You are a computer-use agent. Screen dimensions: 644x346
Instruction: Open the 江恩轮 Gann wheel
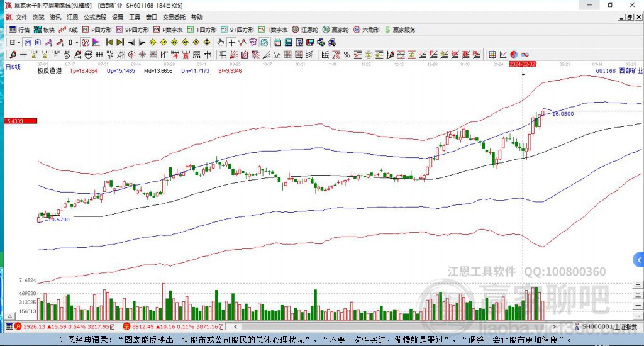click(x=305, y=30)
